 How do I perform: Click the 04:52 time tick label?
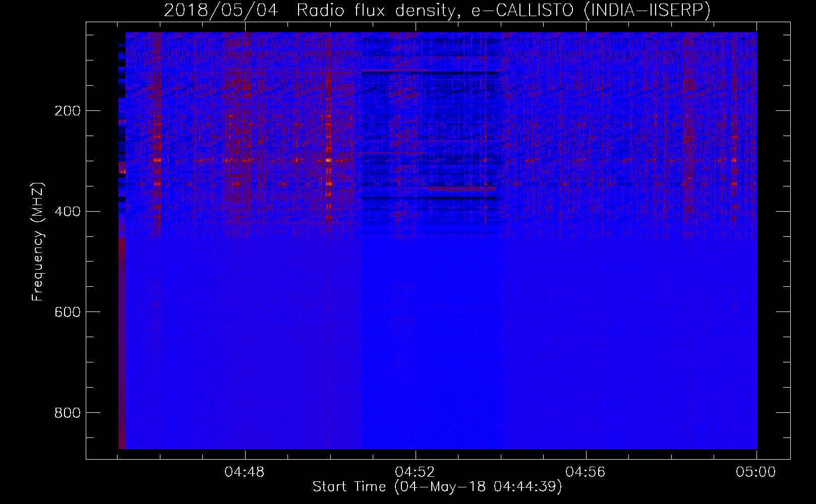click(x=415, y=472)
